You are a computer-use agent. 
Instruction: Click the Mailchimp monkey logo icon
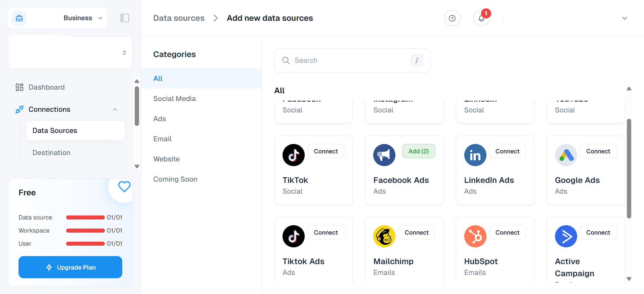(384, 236)
